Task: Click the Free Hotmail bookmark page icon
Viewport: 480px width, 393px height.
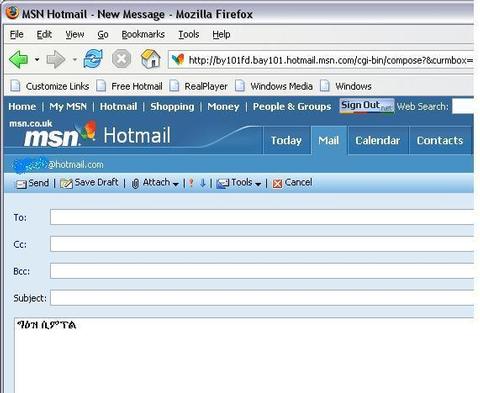Action: coord(101,86)
